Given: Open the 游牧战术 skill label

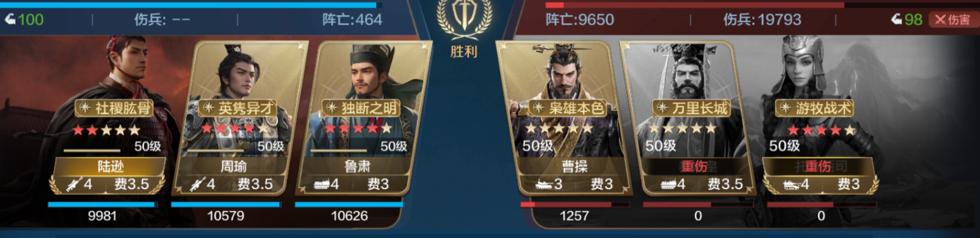Looking at the screenshot, I should (815, 108).
